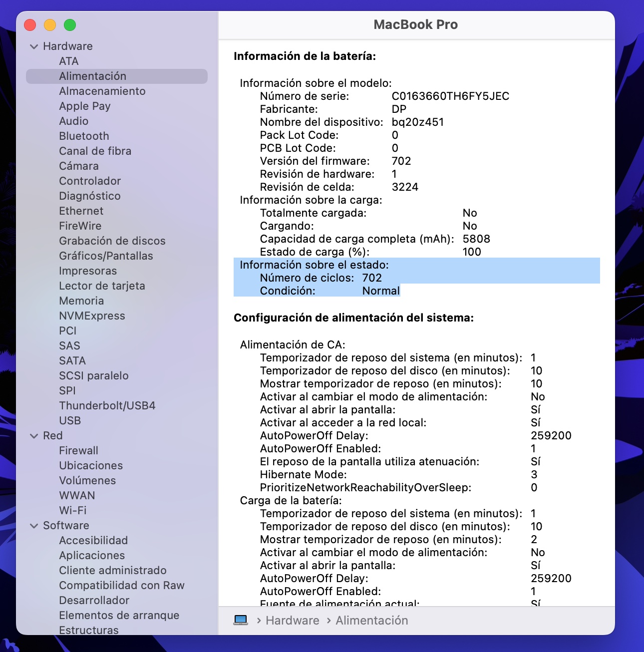
Task: Collapse the Software section chevron
Action: click(34, 526)
